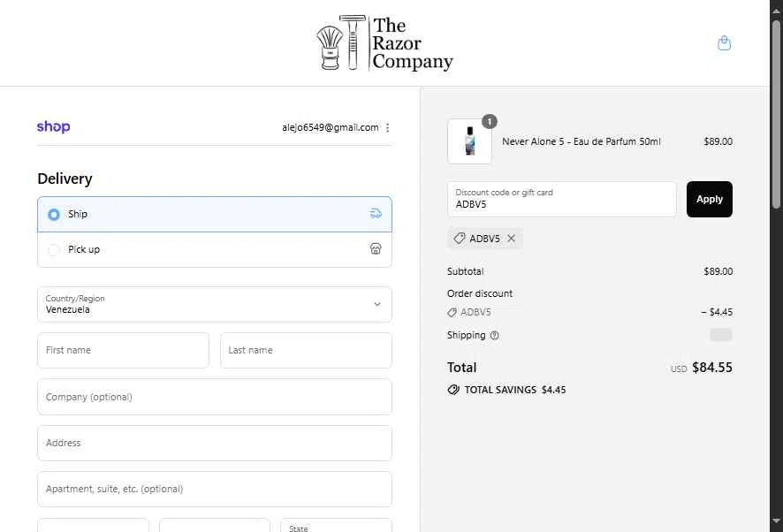Open the Shipping help question mark
Screen dimensions: 783x532
tap(494, 335)
